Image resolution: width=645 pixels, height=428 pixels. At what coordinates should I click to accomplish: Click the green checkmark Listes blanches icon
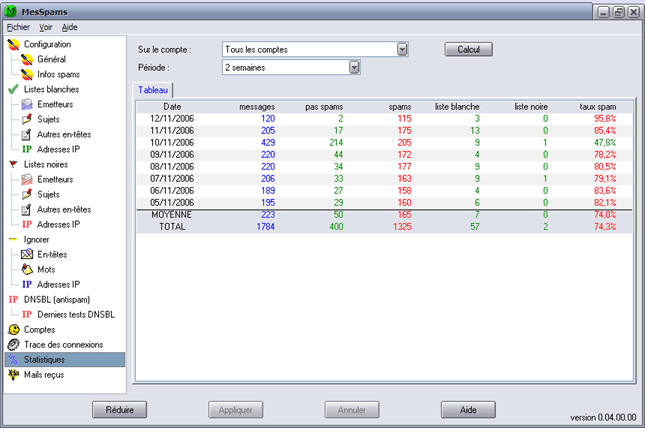pos(13,89)
